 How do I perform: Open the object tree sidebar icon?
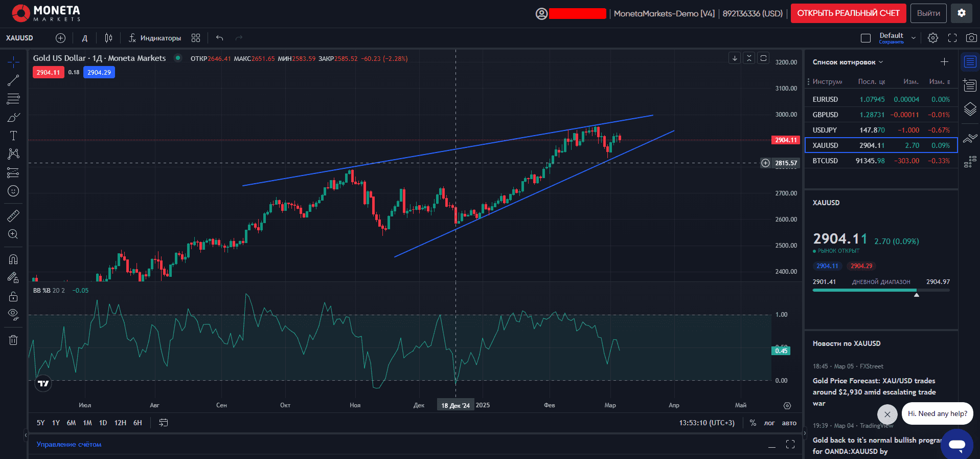tap(970, 162)
